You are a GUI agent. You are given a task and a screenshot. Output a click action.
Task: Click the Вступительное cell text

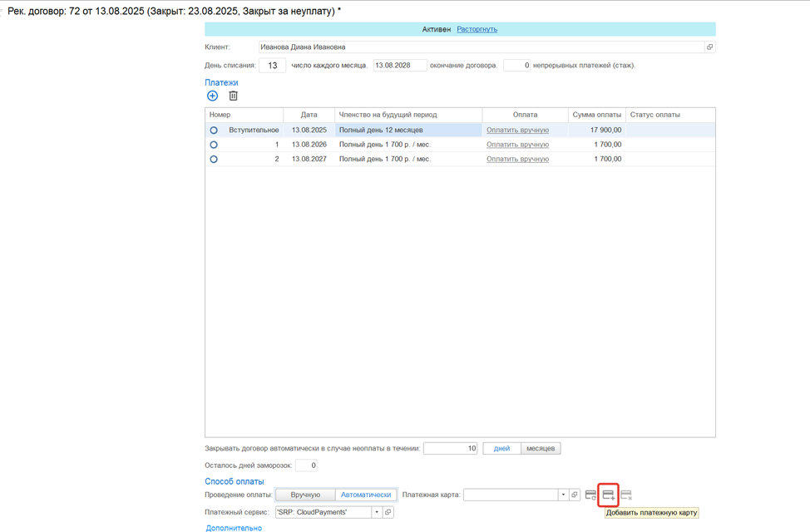[x=254, y=131]
